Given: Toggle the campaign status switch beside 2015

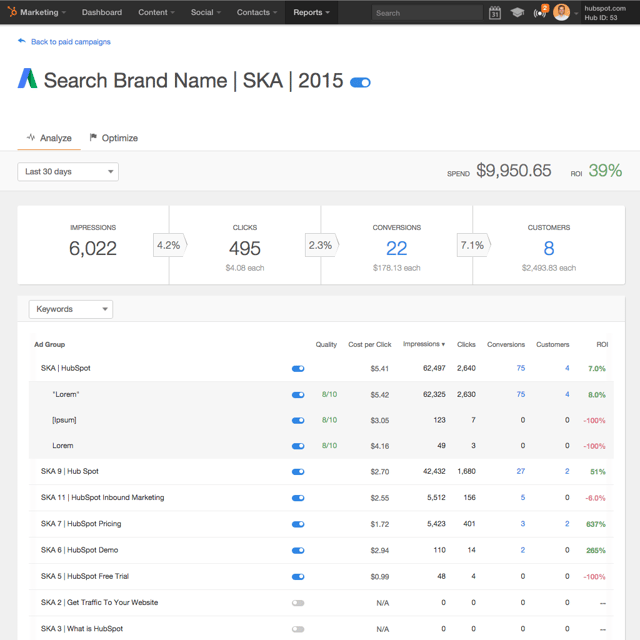Looking at the screenshot, I should (x=360, y=82).
